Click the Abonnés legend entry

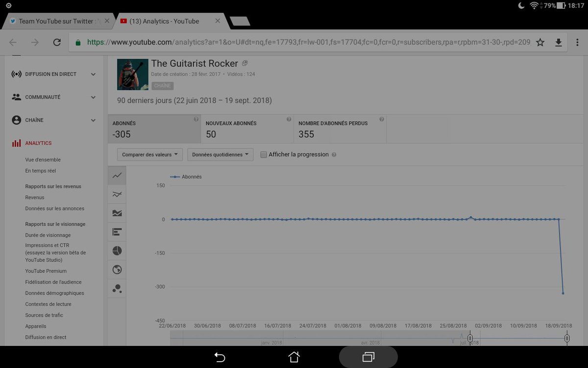(186, 177)
